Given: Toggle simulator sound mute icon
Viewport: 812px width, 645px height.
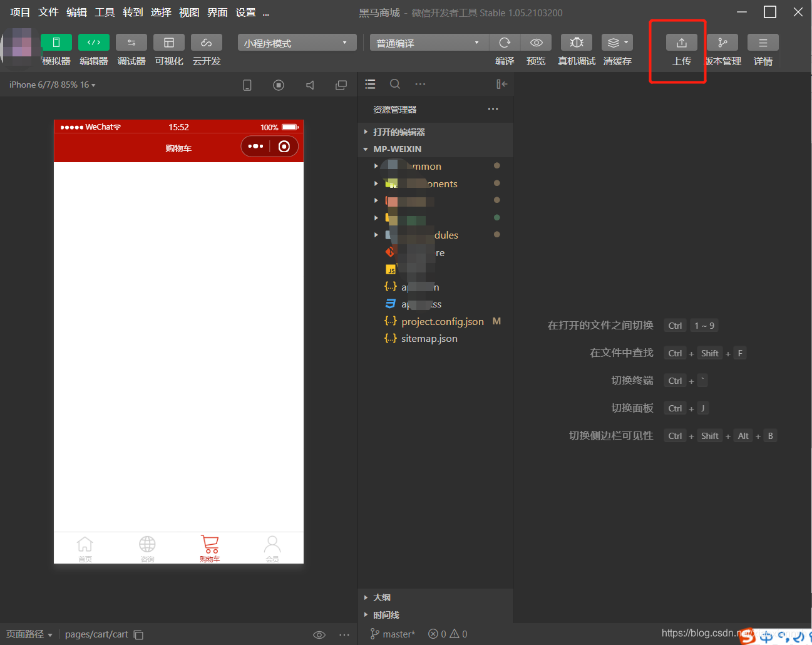Looking at the screenshot, I should 310,85.
